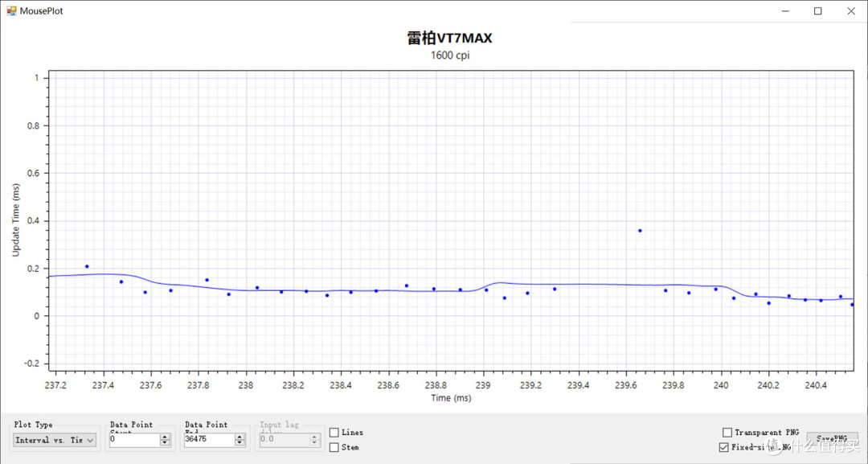Screen dimensions: 868x464
Task: Click the 238 x-axis tick label
Action: click(246, 385)
